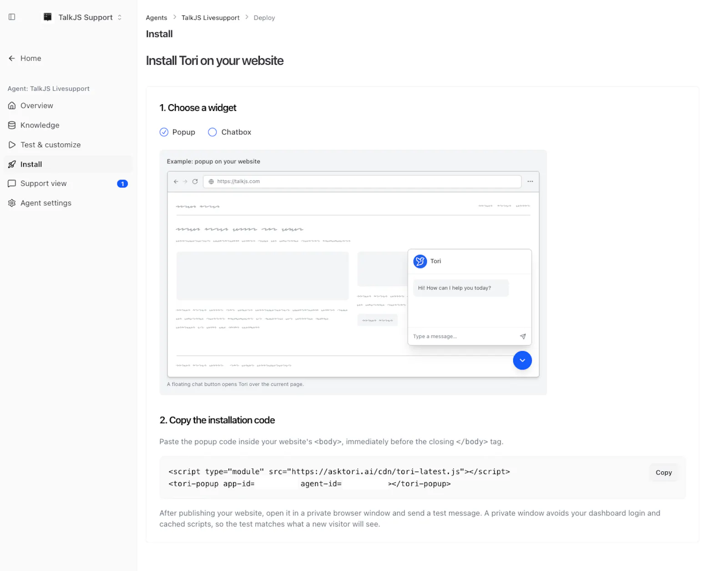
Task: Click the 'Hi! How can I help you today?' bubble
Action: [461, 288]
